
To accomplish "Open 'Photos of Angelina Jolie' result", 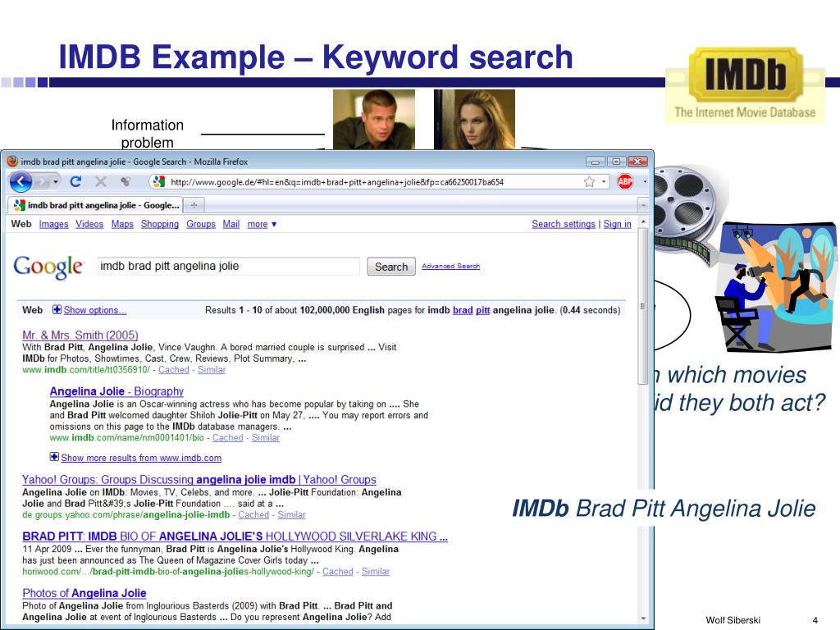I will (x=84, y=593).
